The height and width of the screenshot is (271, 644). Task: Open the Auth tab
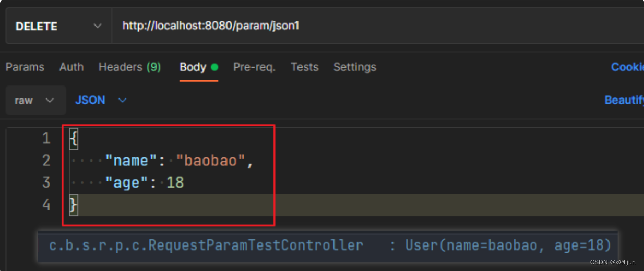point(71,67)
